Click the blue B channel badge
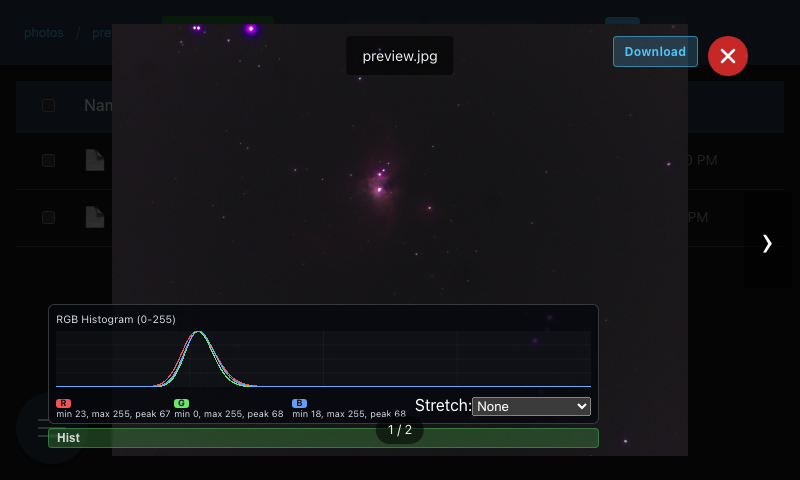 [x=299, y=403]
